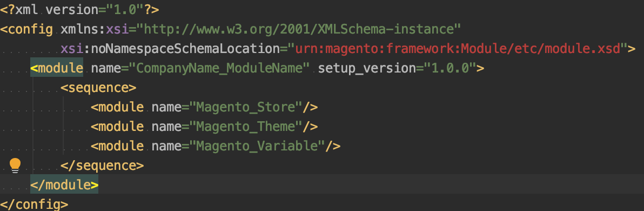Click the opening sequence tag
Image resolution: width=644 pixels, height=211 pixels.
pos(98,88)
